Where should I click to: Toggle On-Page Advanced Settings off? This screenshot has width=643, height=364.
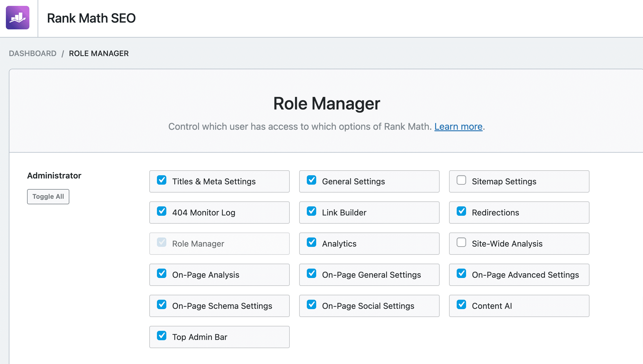tap(461, 273)
